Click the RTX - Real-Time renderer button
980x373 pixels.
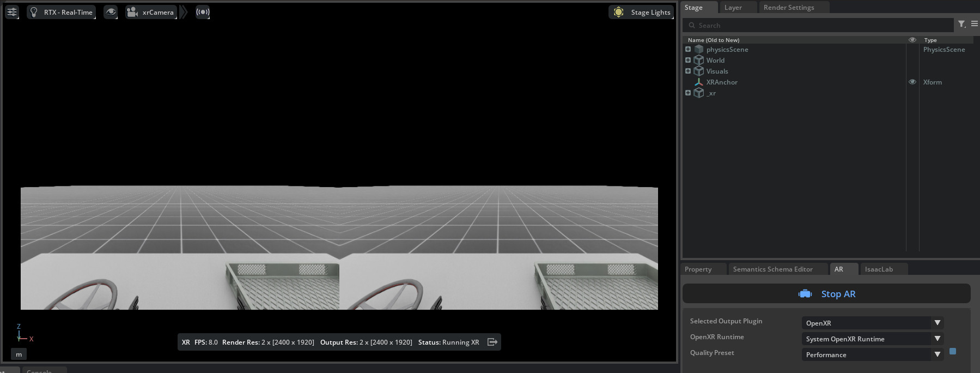62,12
